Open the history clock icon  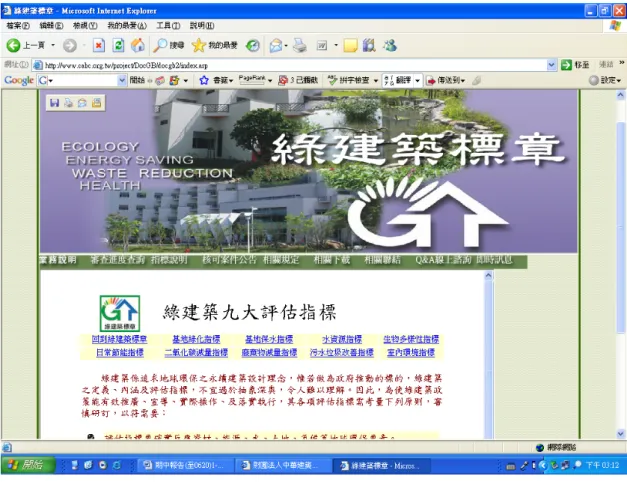coord(253,46)
